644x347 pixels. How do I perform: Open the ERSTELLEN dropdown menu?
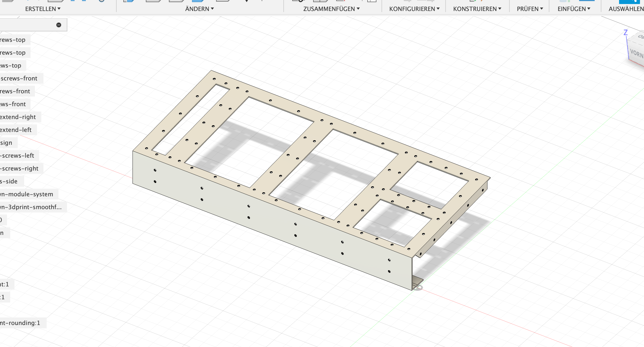tap(43, 9)
